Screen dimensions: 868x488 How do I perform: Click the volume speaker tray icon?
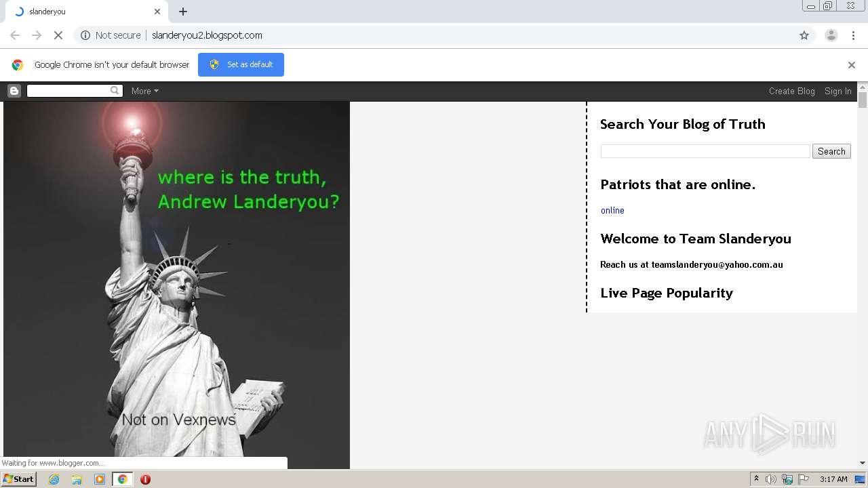[771, 479]
